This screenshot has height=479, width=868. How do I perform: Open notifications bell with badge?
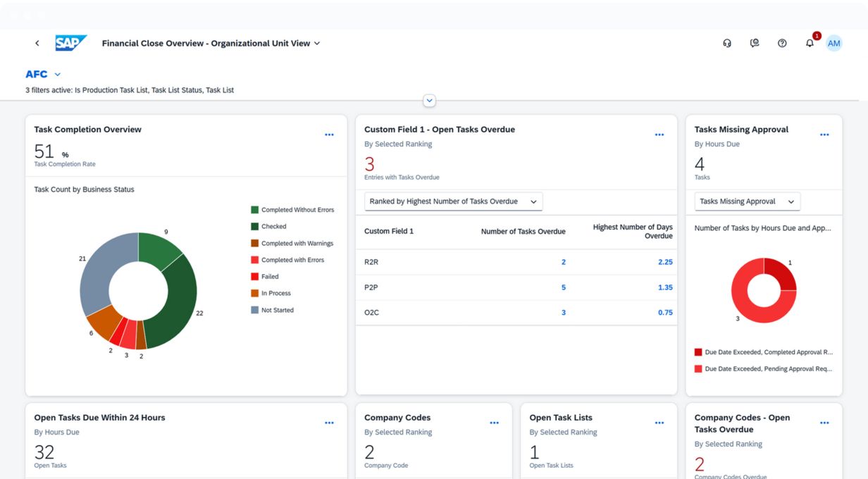click(810, 43)
